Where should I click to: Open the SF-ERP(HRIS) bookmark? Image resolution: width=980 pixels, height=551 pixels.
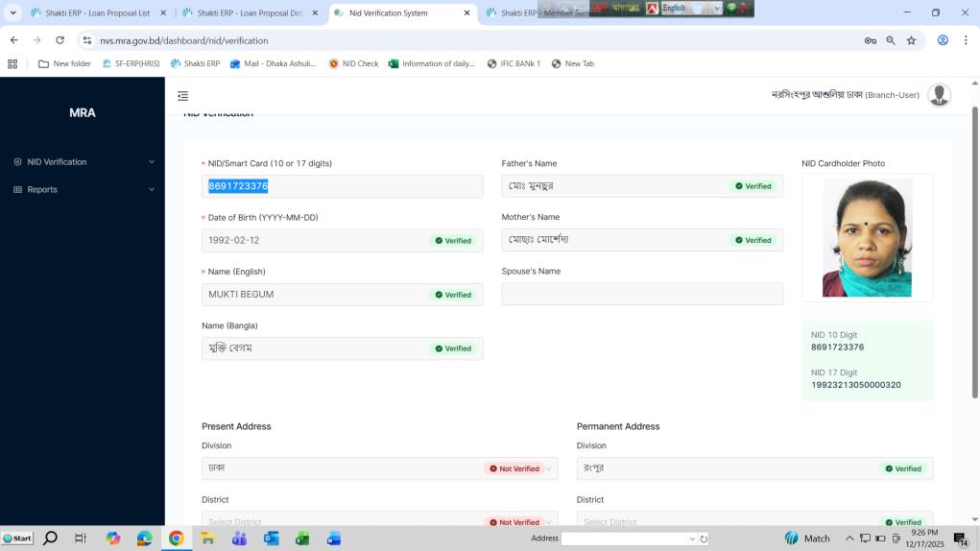click(x=131, y=63)
